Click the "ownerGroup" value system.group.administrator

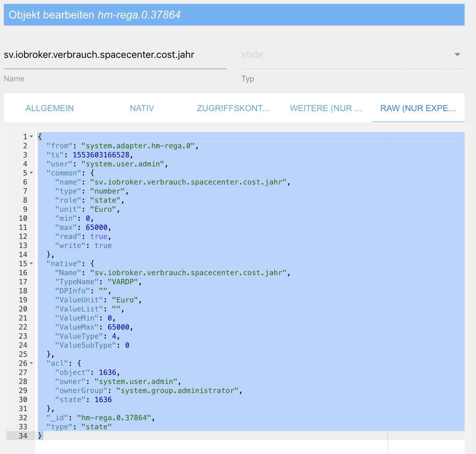[177, 391]
